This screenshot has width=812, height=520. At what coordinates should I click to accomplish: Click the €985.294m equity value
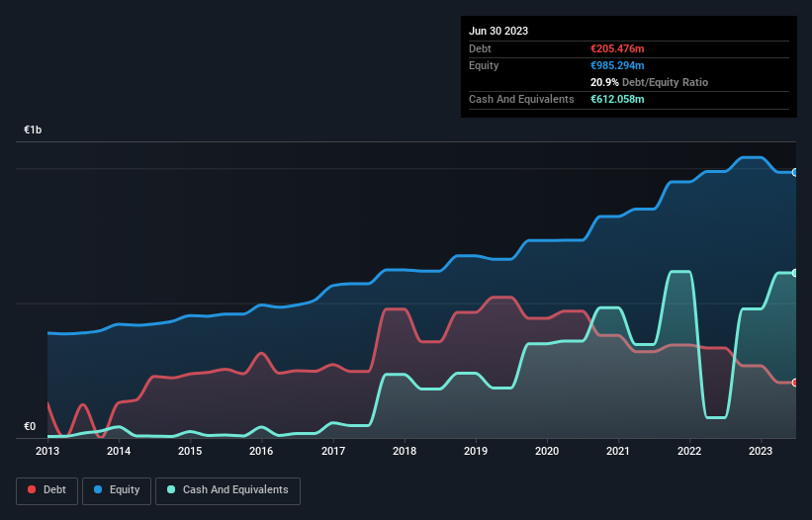click(617, 65)
